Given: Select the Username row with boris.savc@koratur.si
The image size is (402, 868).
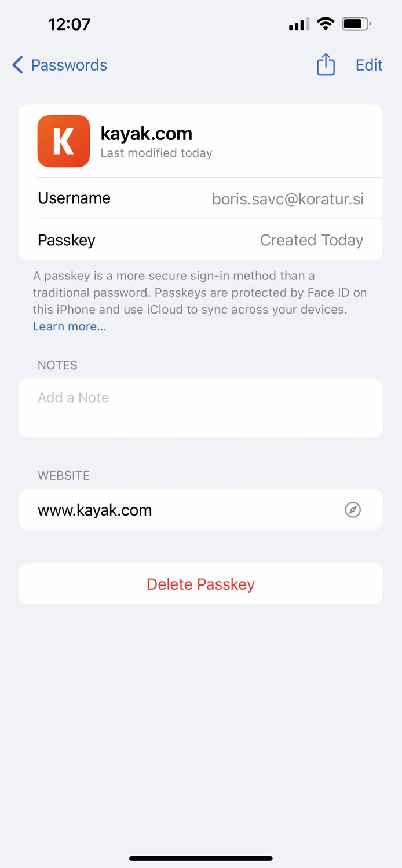Looking at the screenshot, I should click(201, 198).
